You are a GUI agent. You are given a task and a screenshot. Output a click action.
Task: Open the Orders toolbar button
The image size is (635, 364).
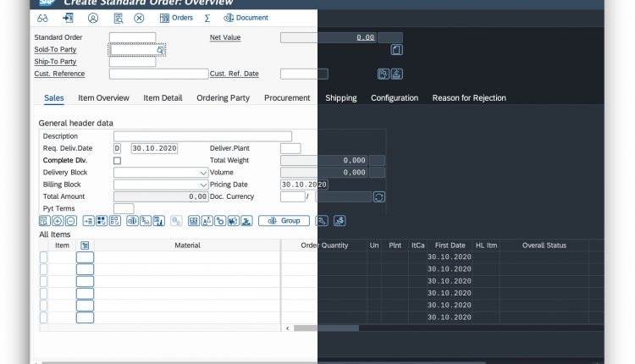(x=176, y=18)
